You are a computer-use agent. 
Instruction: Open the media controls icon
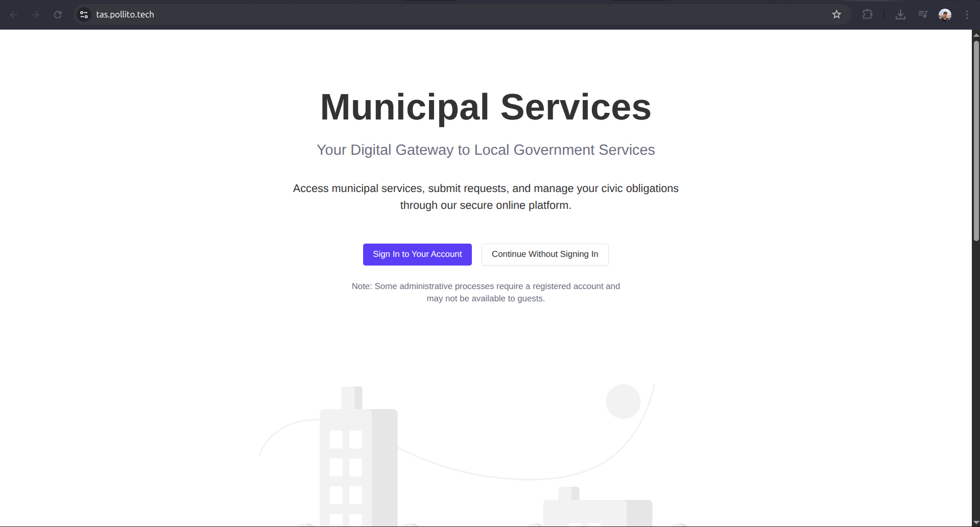(923, 15)
